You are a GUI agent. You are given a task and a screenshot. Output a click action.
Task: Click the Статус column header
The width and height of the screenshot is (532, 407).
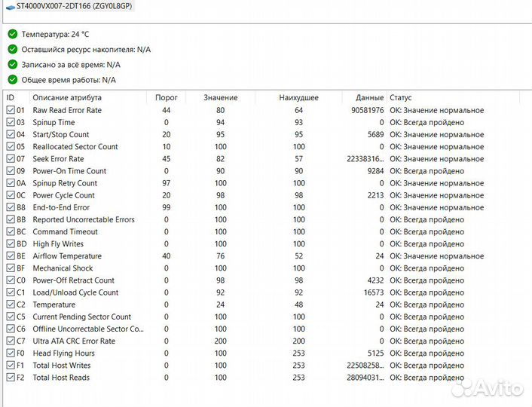401,98
